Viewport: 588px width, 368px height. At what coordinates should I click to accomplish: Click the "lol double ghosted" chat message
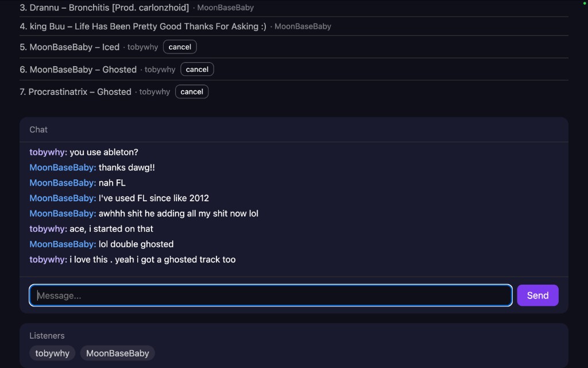(x=136, y=244)
